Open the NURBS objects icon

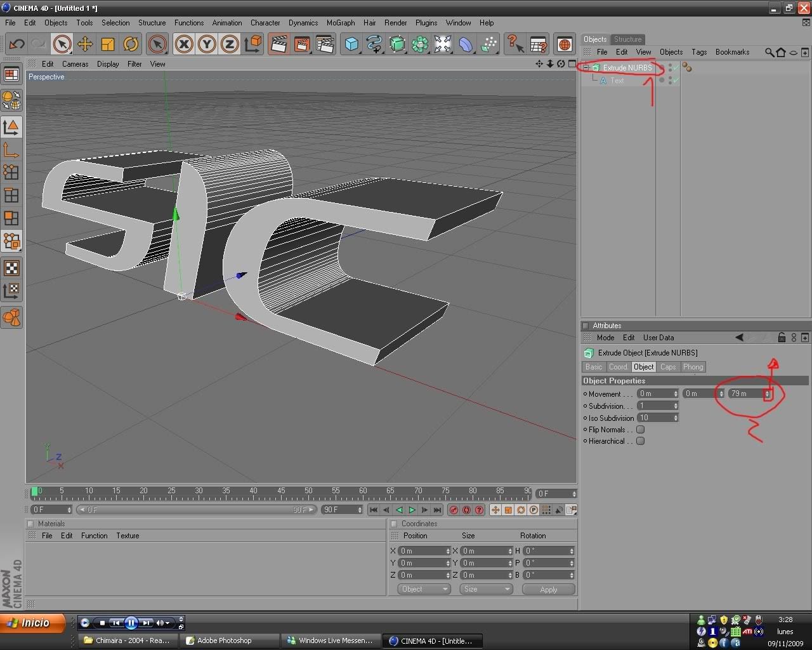397,44
